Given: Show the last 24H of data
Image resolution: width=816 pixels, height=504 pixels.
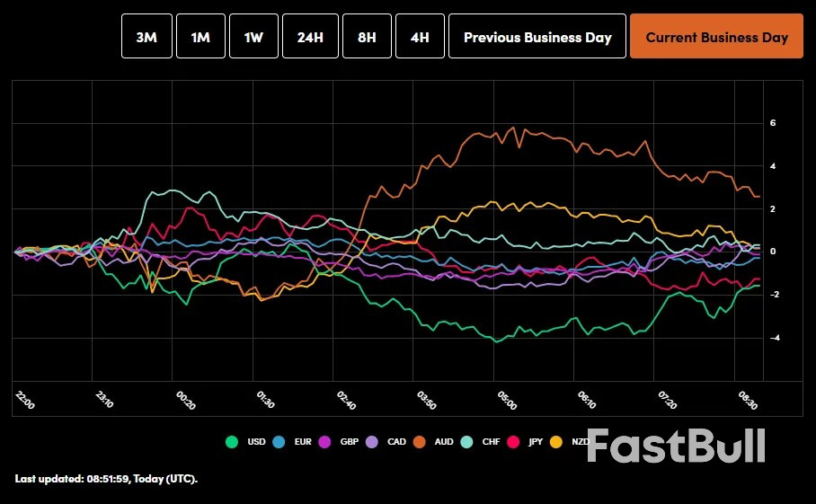Looking at the screenshot, I should click(x=310, y=37).
